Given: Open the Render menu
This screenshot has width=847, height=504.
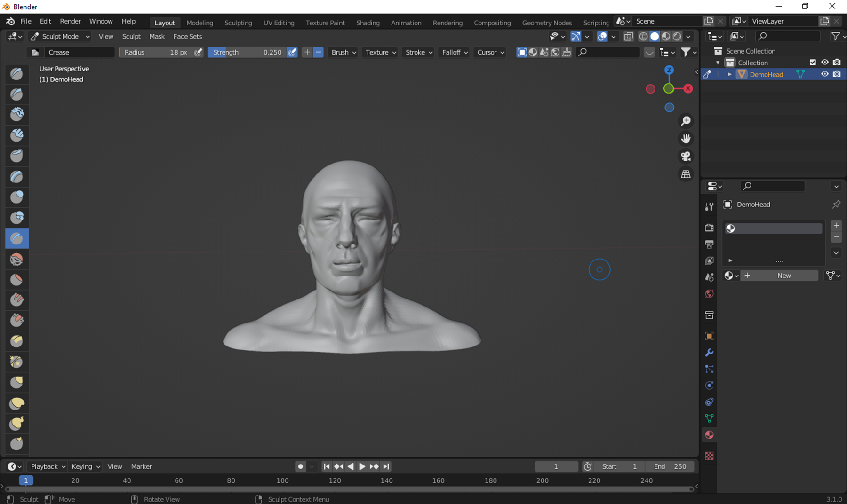Looking at the screenshot, I should click(x=70, y=21).
